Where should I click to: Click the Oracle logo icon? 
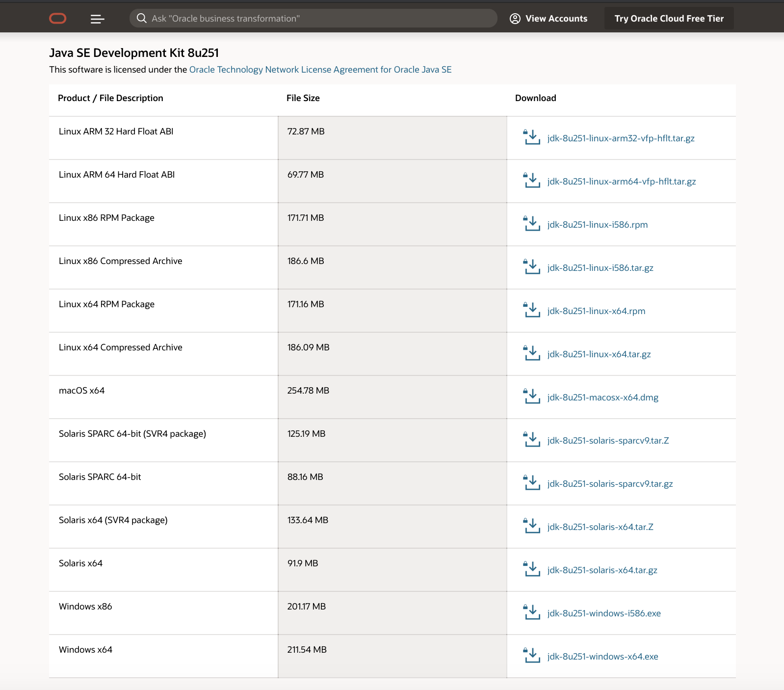[58, 19]
